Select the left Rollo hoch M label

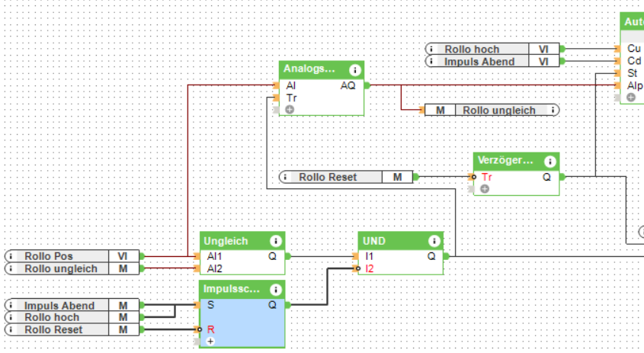pos(52,317)
